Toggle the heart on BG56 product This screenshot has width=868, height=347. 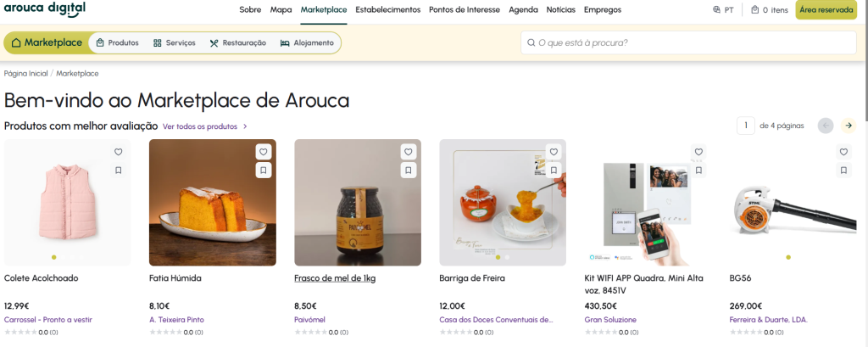click(843, 152)
